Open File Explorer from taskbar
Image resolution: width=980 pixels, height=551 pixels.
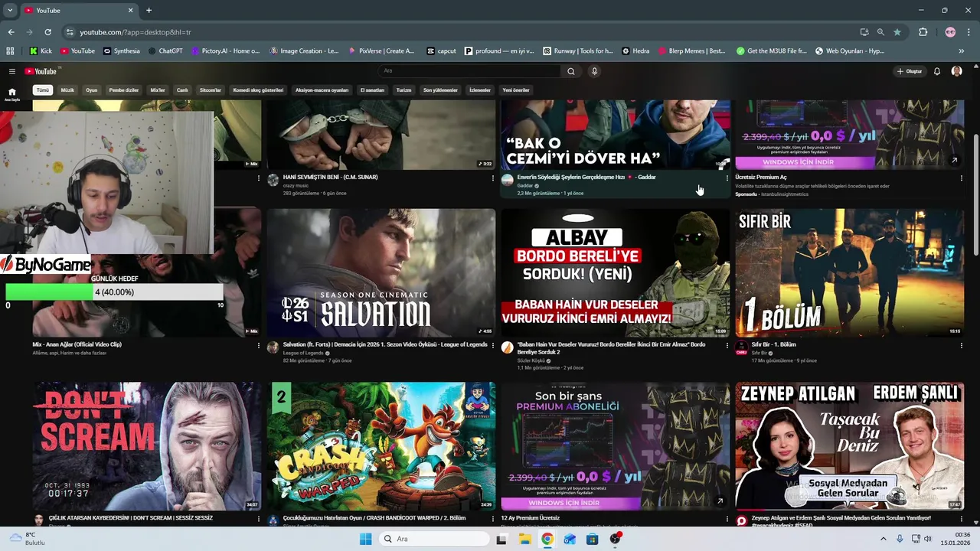pyautogui.click(x=524, y=539)
